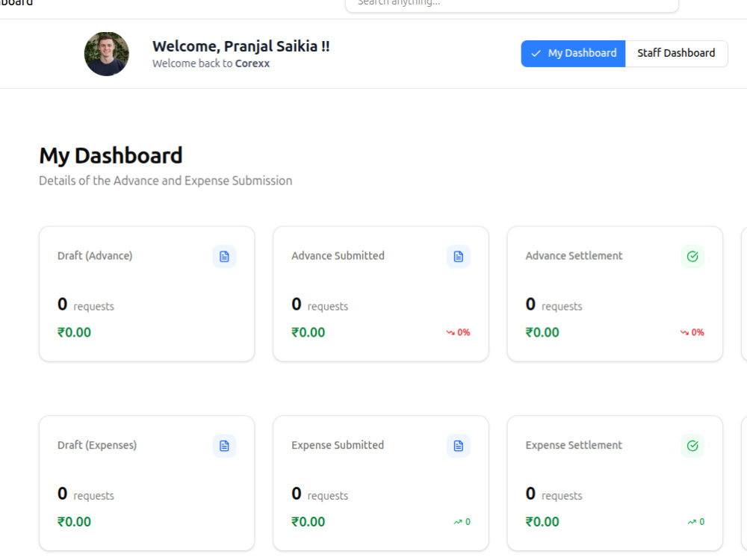Open Pranjal Saikia's profile avatar
Image resolution: width=747 pixels, height=560 pixels.
click(x=106, y=54)
